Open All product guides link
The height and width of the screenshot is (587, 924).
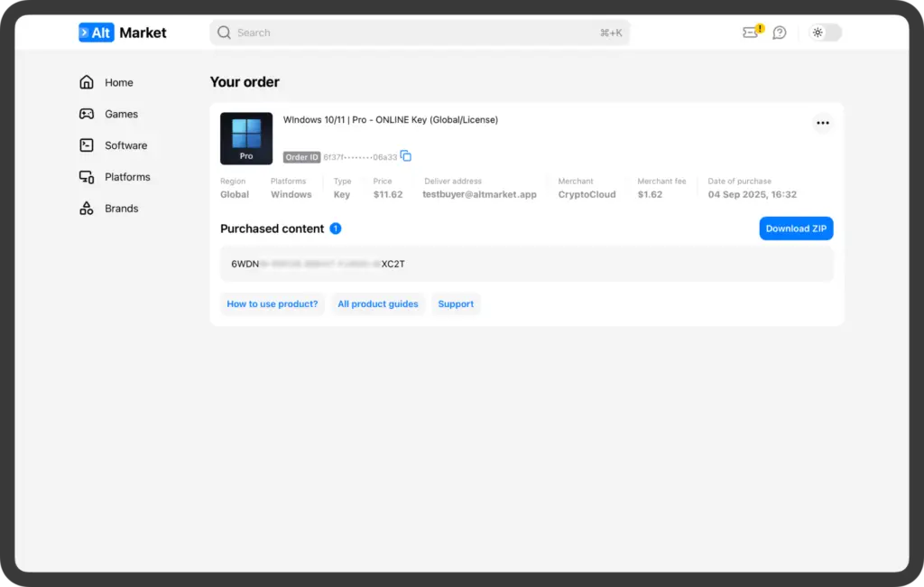click(378, 303)
